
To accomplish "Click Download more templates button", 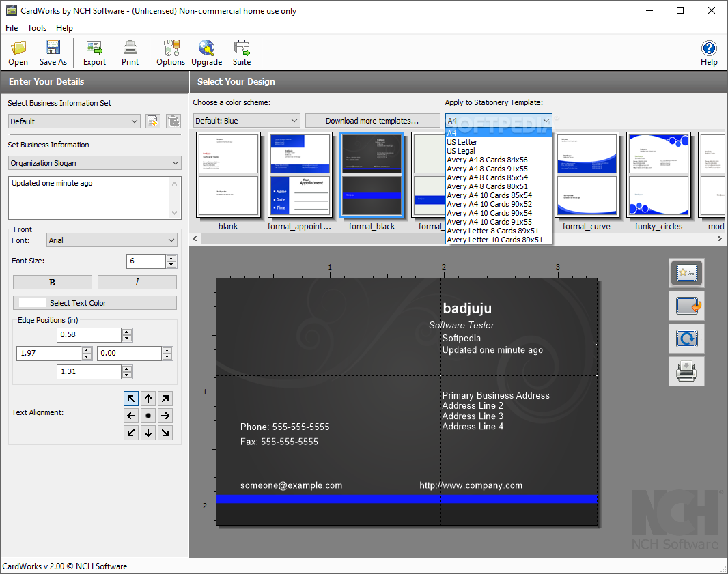I will pos(372,121).
